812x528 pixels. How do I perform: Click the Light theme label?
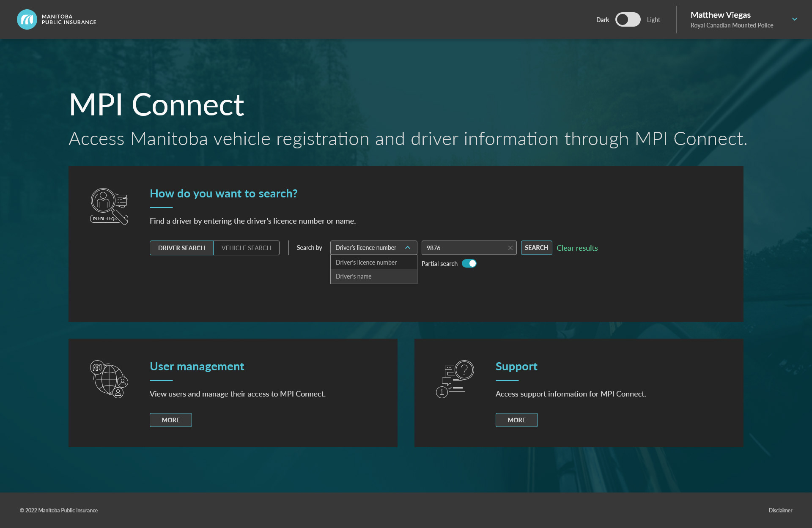pos(653,20)
